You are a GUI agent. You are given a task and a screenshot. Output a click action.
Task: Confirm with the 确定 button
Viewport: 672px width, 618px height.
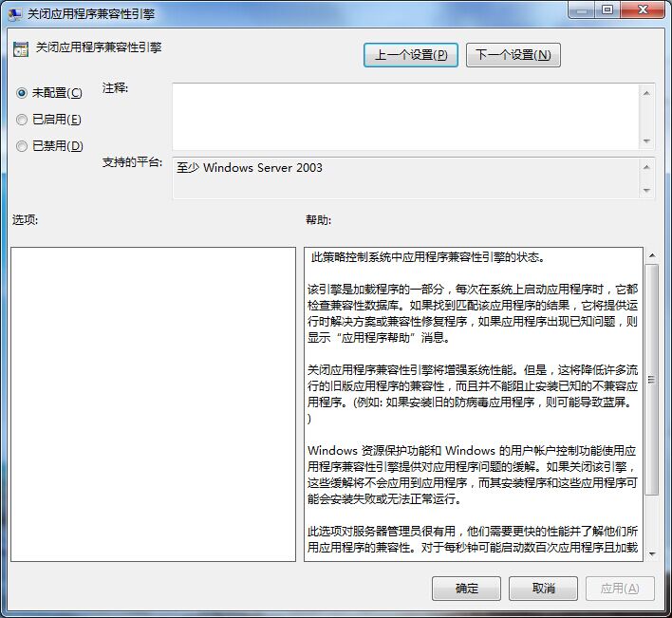click(466, 589)
